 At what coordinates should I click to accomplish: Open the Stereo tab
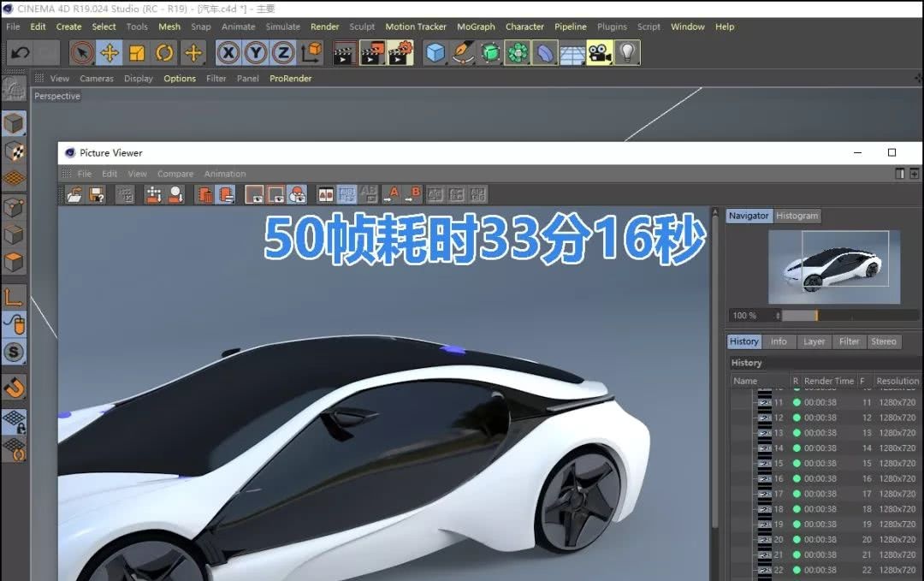coord(883,341)
